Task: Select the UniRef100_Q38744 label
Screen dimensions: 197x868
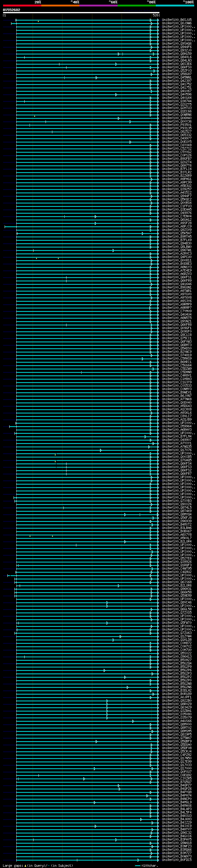Action: tap(177, 101)
